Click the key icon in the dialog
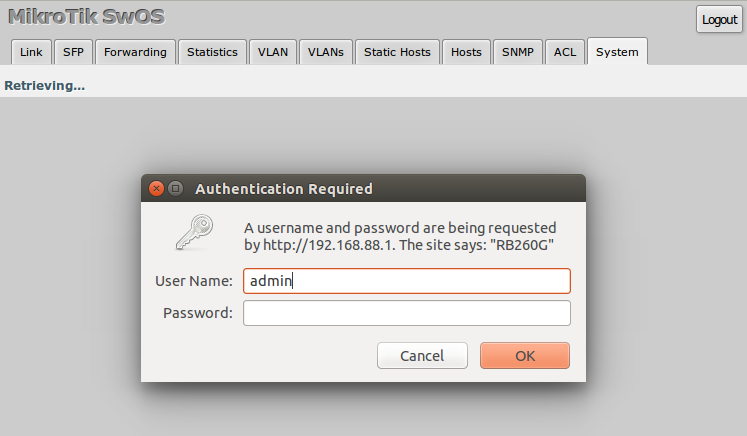Screen dimensions: 747x436 (194, 232)
